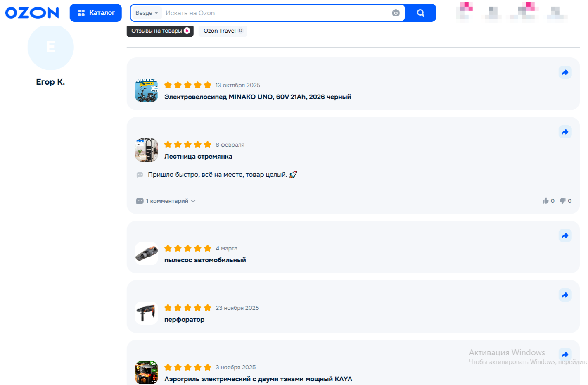The width and height of the screenshot is (588, 385).
Task: Open Аэрогриль product thumbnail
Action: pyautogui.click(x=147, y=373)
